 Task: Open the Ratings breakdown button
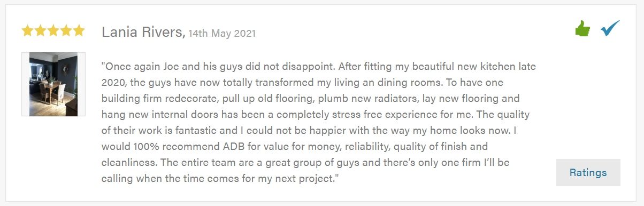click(x=588, y=172)
